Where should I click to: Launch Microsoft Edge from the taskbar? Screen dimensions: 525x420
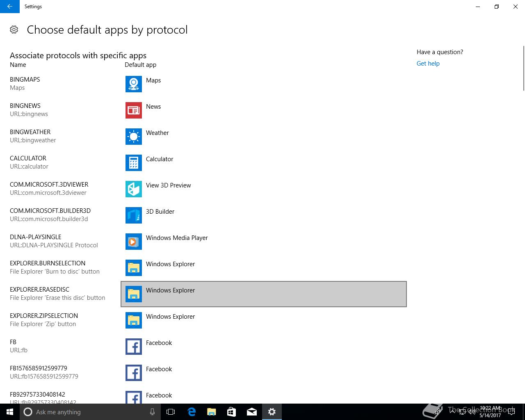(192, 412)
